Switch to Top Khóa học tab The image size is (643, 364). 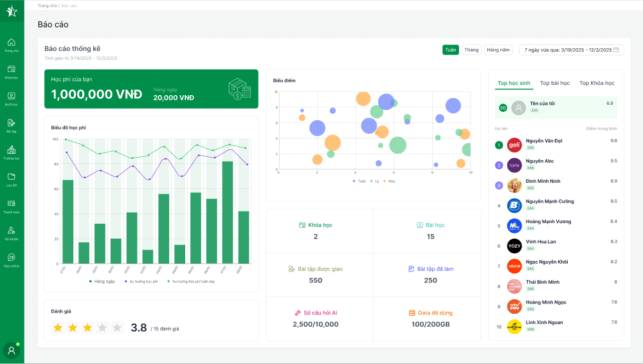[597, 83]
